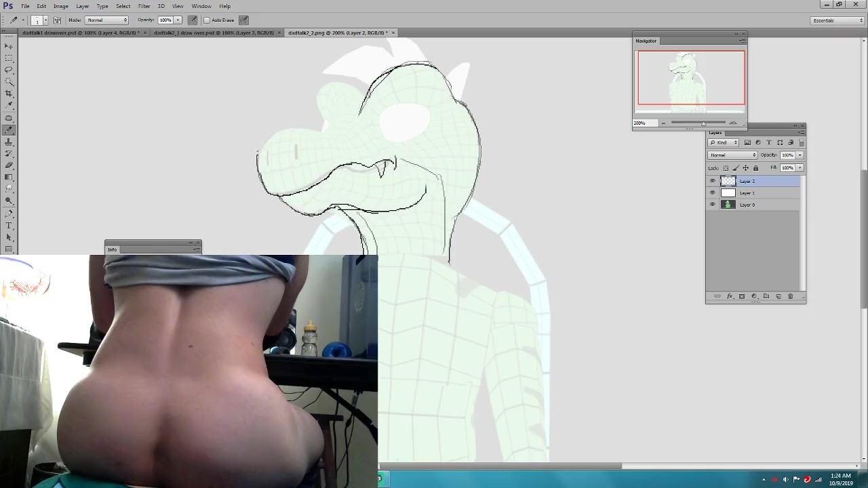868x488 pixels.
Task: Toggle visibility of Layer 0
Action: 712,205
